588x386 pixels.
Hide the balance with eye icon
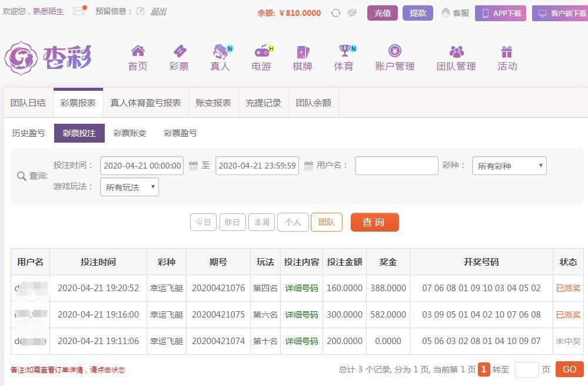pyautogui.click(x=352, y=13)
